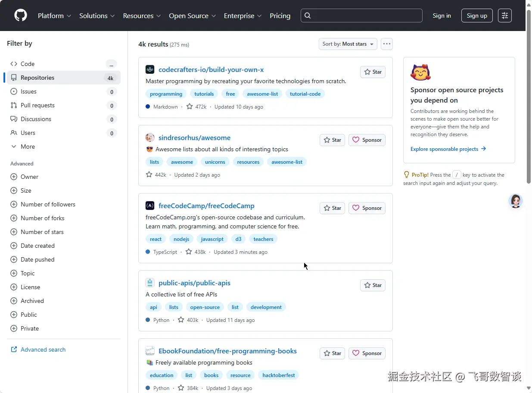Click the ellipsis icon next to sort options

click(386, 44)
